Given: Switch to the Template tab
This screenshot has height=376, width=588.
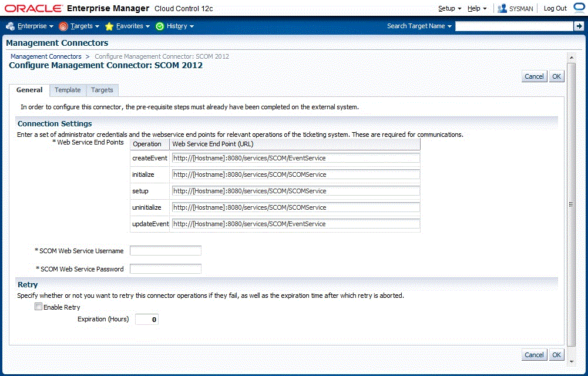Looking at the screenshot, I should (x=67, y=90).
